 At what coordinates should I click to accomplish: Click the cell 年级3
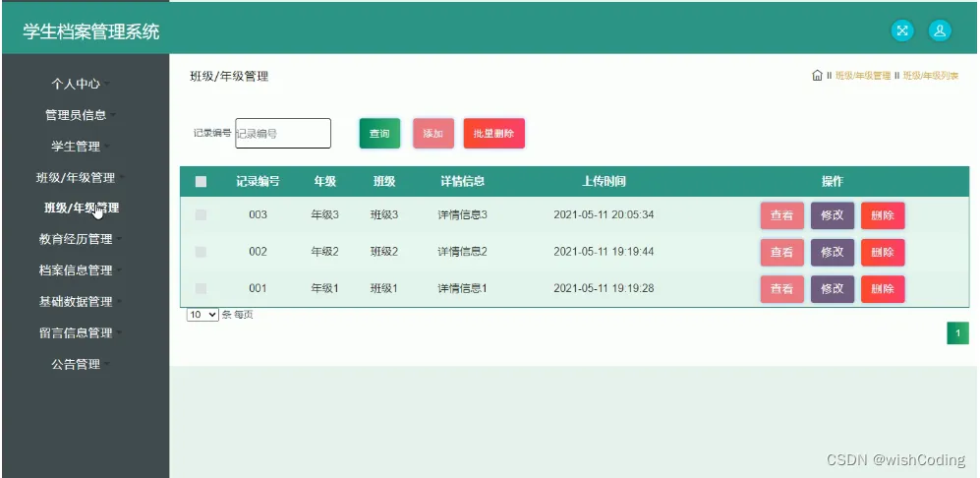(325, 214)
